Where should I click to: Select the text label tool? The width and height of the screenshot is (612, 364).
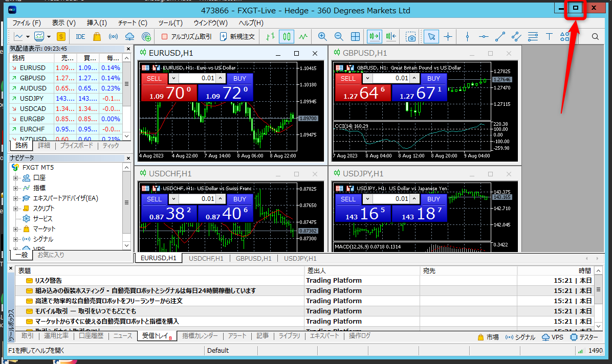549,37
